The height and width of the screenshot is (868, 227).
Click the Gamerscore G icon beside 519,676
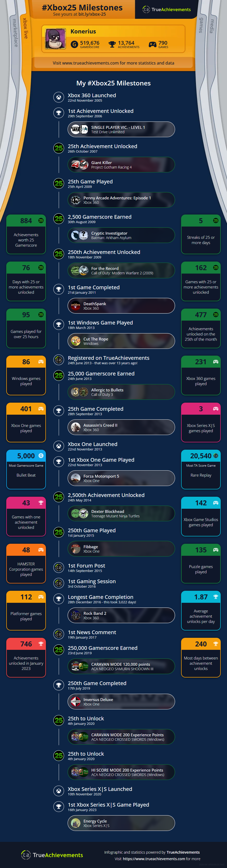tap(74, 44)
